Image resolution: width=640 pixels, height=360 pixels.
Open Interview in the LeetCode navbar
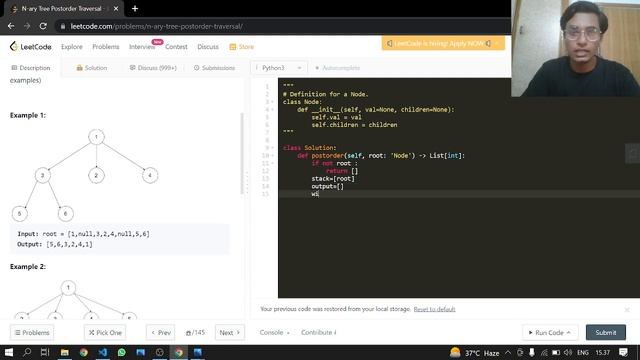pyautogui.click(x=142, y=47)
